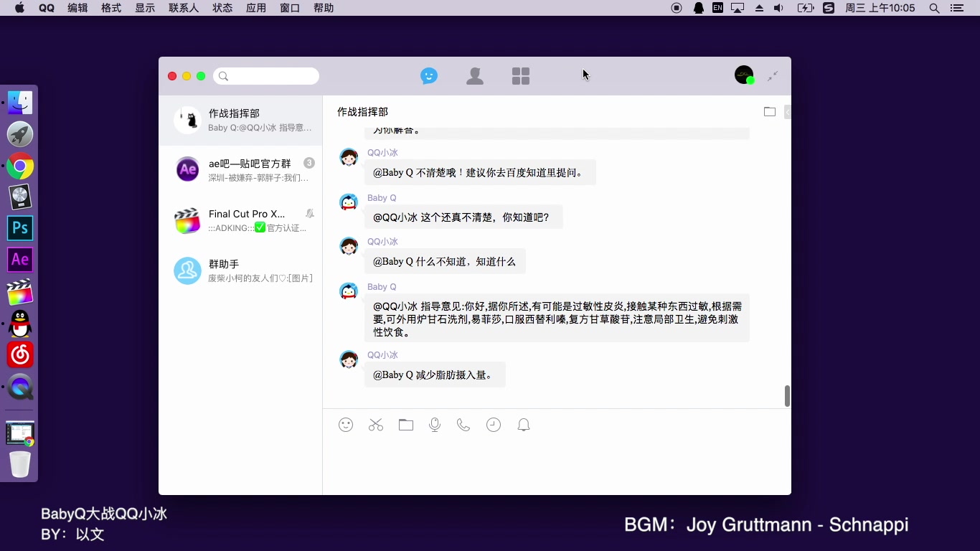Image resolution: width=980 pixels, height=551 pixels.
Task: Open the ae吧—贴吧官方群 conversation
Action: tap(240, 171)
